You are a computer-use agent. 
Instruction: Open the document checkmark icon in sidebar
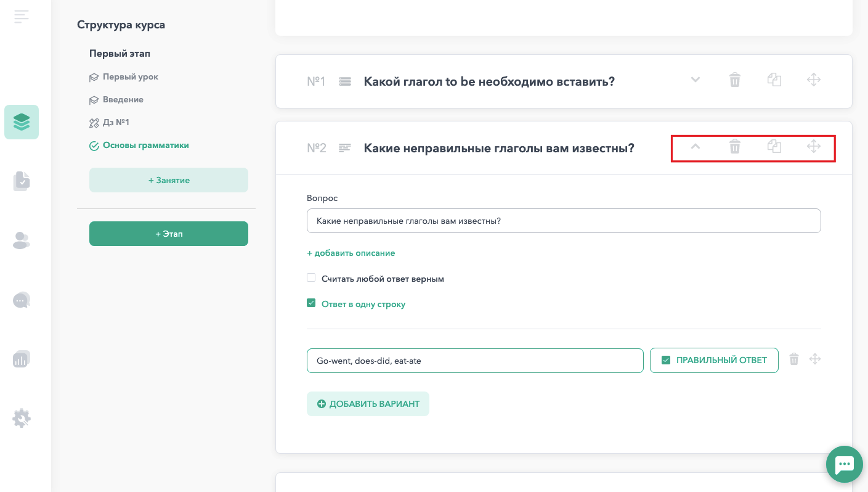coord(22,181)
